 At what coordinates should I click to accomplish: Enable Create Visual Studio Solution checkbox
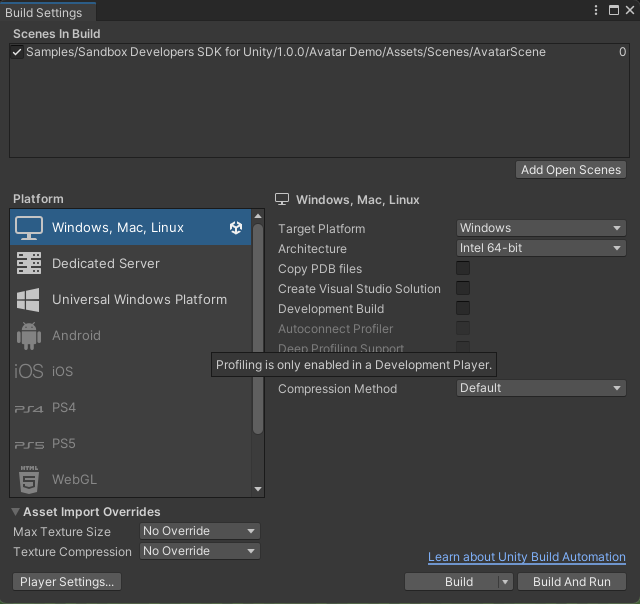coord(463,288)
